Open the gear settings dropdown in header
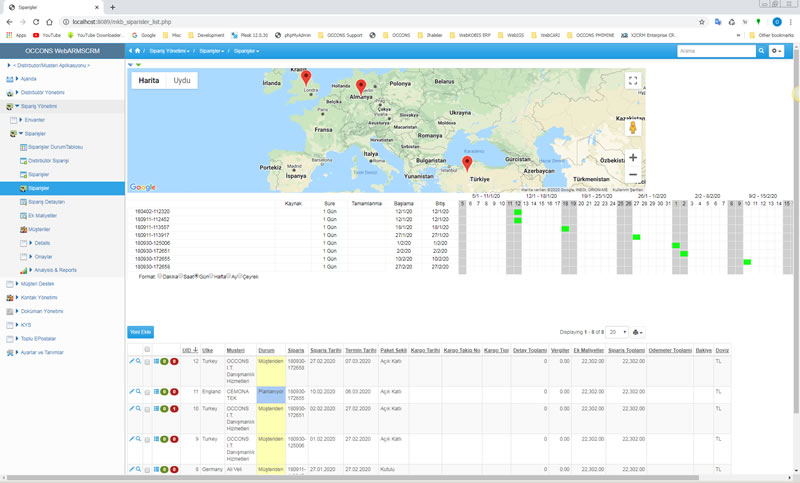 point(776,51)
